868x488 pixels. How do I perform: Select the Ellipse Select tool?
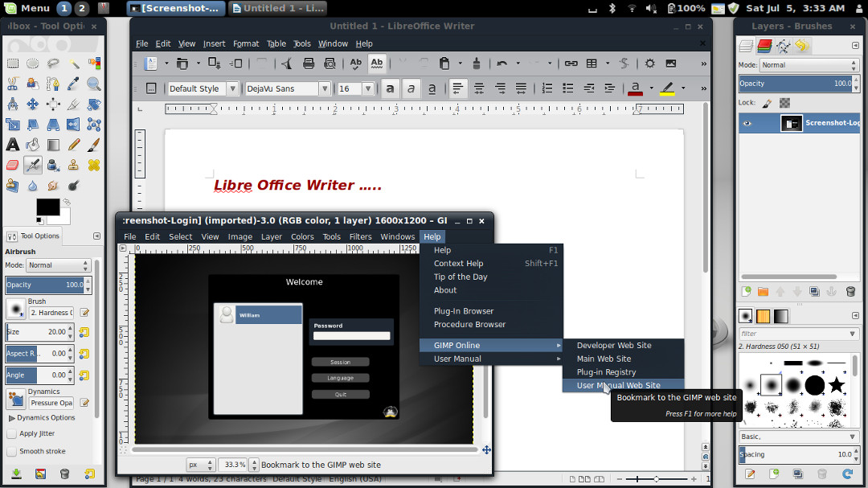pyautogui.click(x=33, y=64)
